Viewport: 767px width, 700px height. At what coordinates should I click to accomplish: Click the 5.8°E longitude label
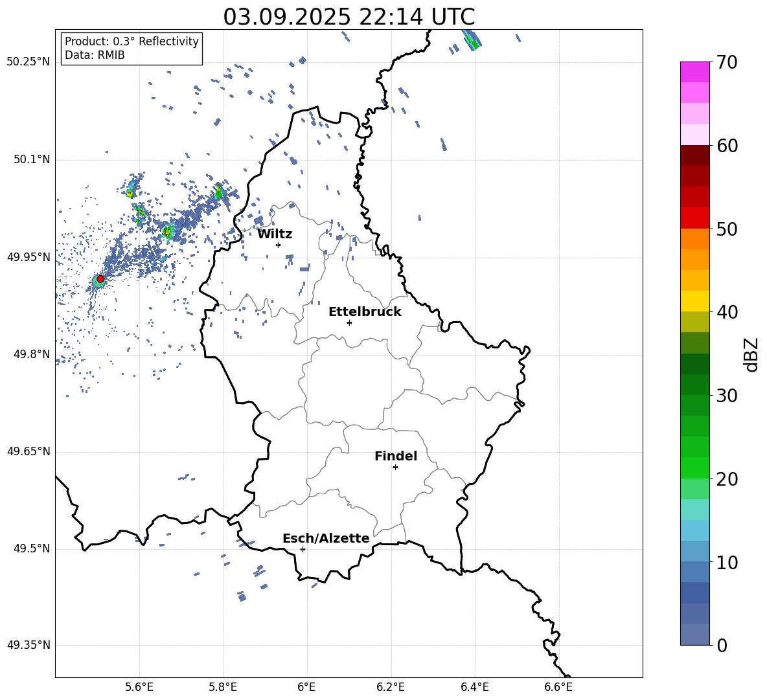coord(223,687)
